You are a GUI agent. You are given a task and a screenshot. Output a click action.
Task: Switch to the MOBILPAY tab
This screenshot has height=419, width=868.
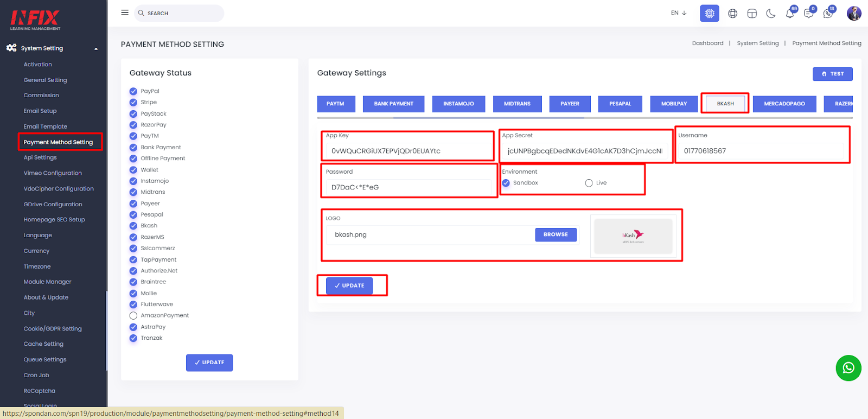coord(674,104)
